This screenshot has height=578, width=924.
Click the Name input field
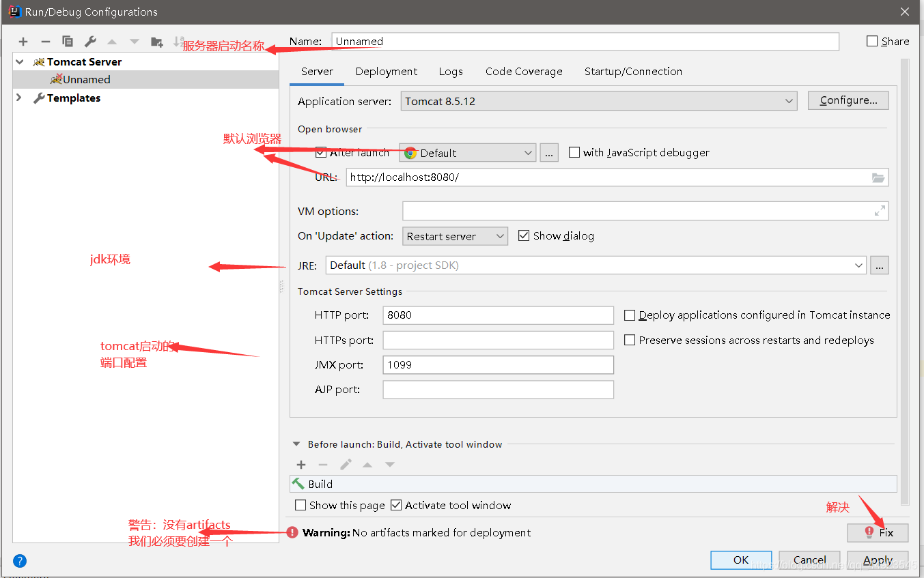(x=585, y=41)
